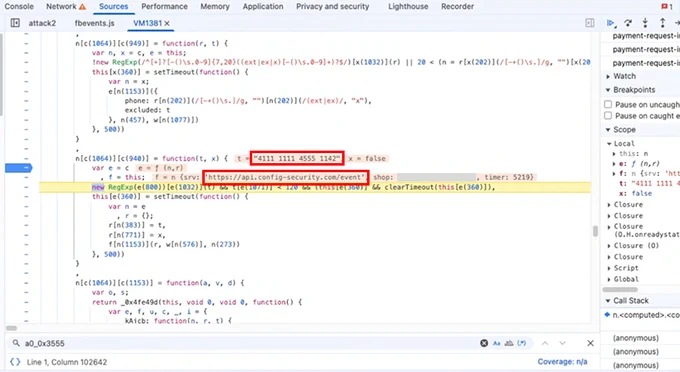Open the Performance tab
The width and height of the screenshot is (680, 372).
pyautogui.click(x=164, y=7)
